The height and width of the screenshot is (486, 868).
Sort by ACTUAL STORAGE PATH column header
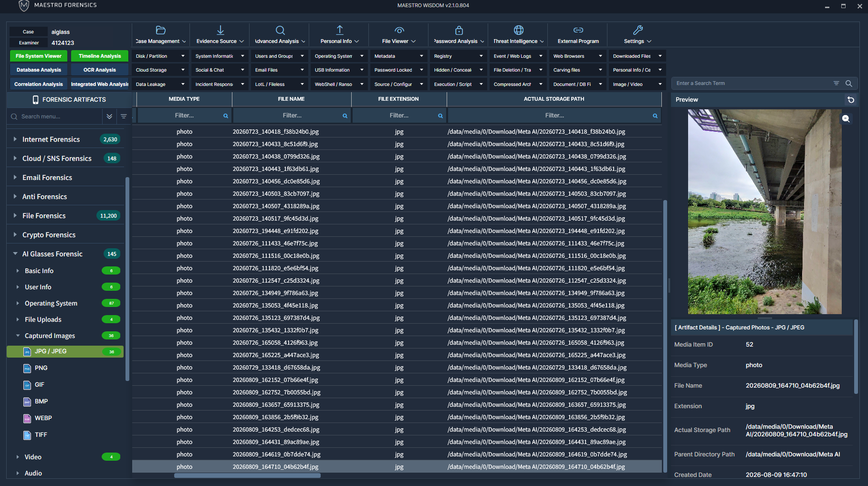(554, 99)
